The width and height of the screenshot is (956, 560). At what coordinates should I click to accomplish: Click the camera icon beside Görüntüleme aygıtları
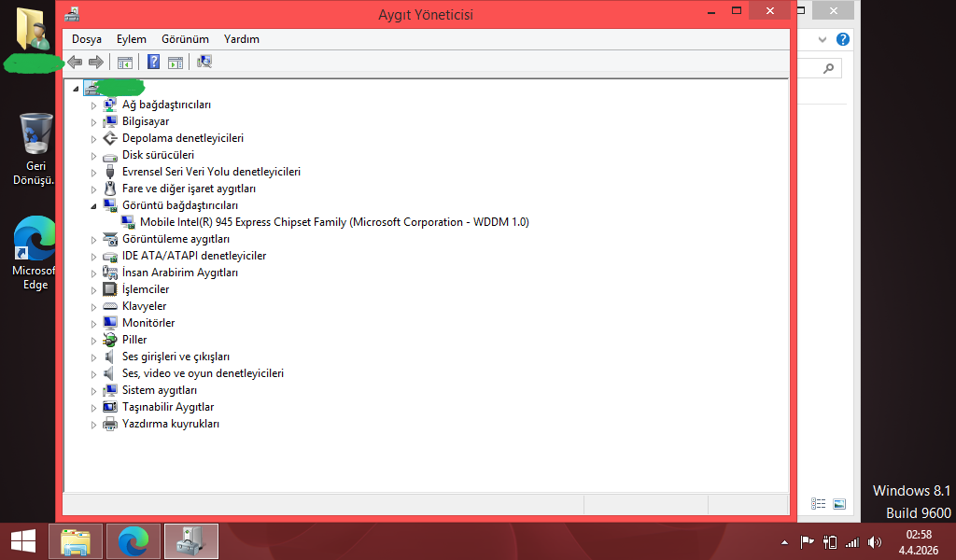coord(110,239)
